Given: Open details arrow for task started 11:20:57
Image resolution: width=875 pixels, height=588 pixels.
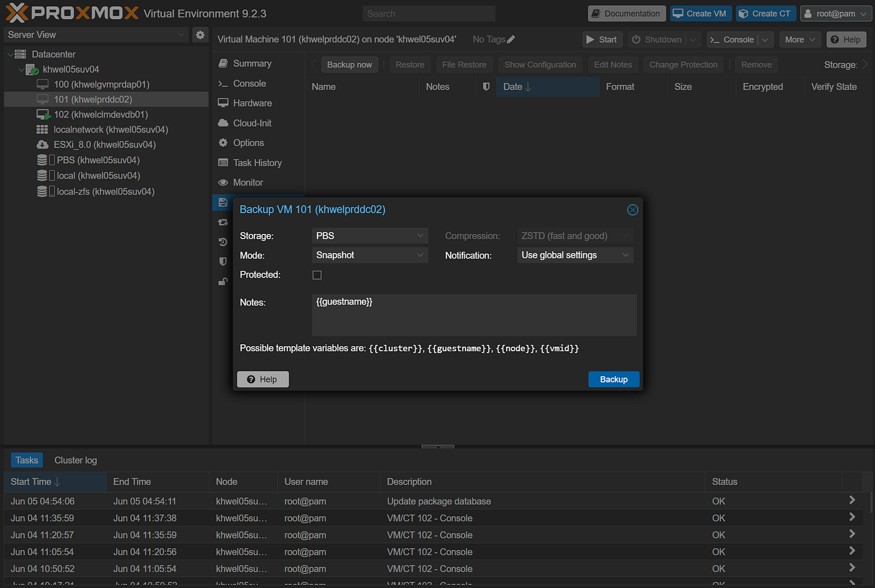Looking at the screenshot, I should pos(852,534).
